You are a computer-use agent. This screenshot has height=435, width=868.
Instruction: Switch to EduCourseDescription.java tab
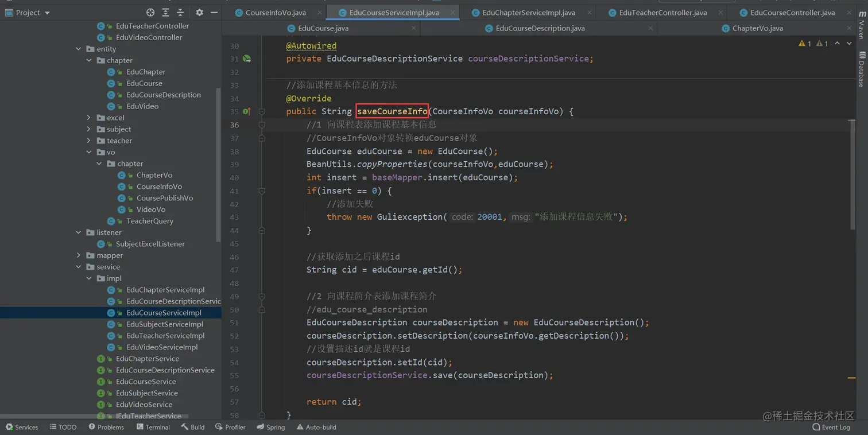(x=540, y=28)
